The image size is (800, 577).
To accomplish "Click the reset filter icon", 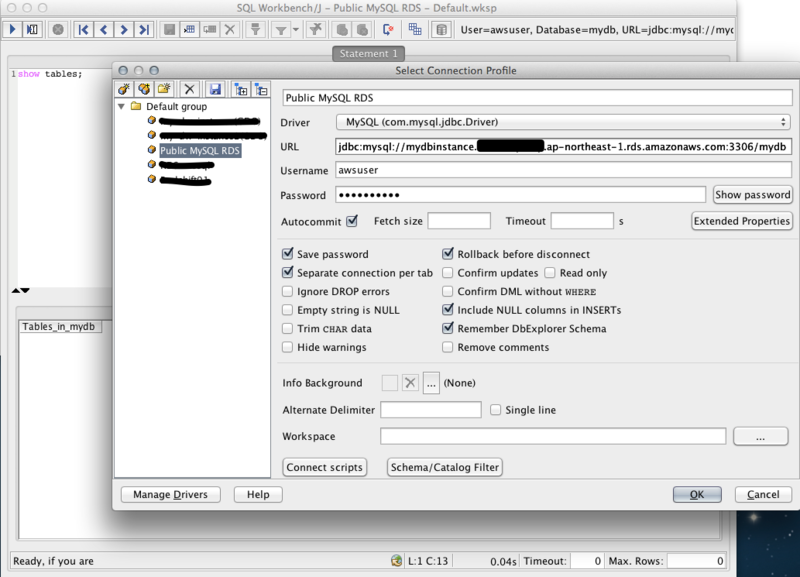I will (x=316, y=30).
